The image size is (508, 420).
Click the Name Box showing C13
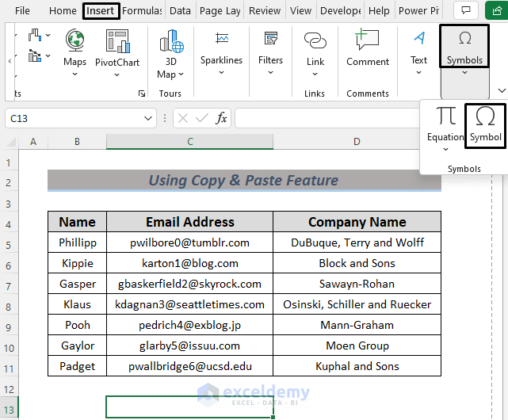tap(74, 118)
